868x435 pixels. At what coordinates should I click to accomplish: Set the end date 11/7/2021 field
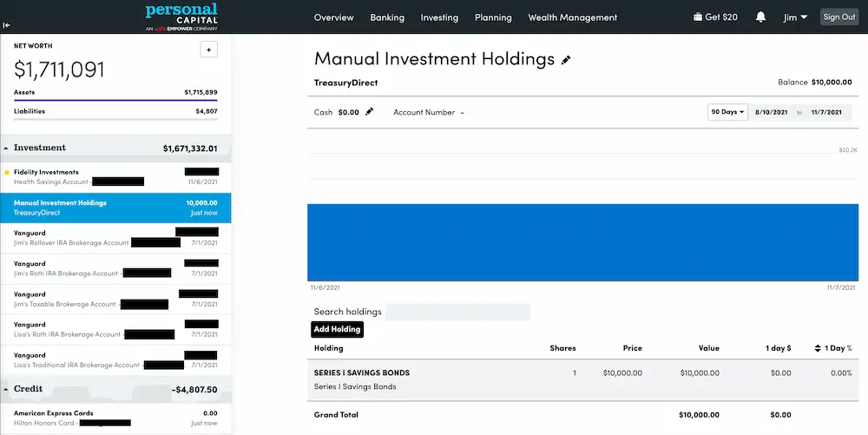click(x=826, y=112)
